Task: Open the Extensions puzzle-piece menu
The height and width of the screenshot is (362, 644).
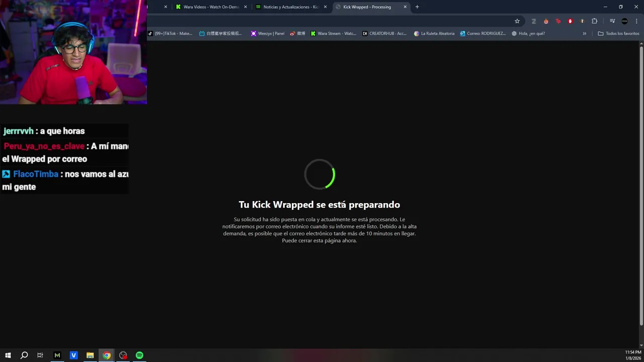Action: click(594, 21)
